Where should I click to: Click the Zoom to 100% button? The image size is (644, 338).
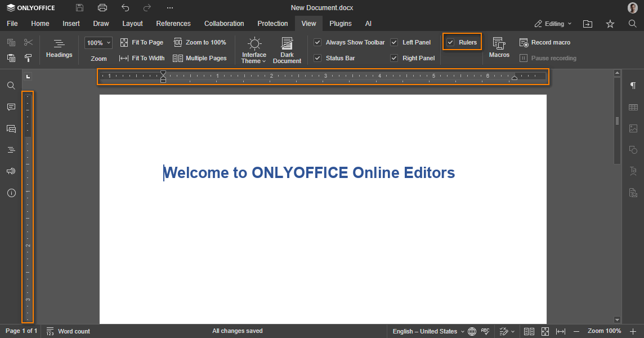[200, 42]
